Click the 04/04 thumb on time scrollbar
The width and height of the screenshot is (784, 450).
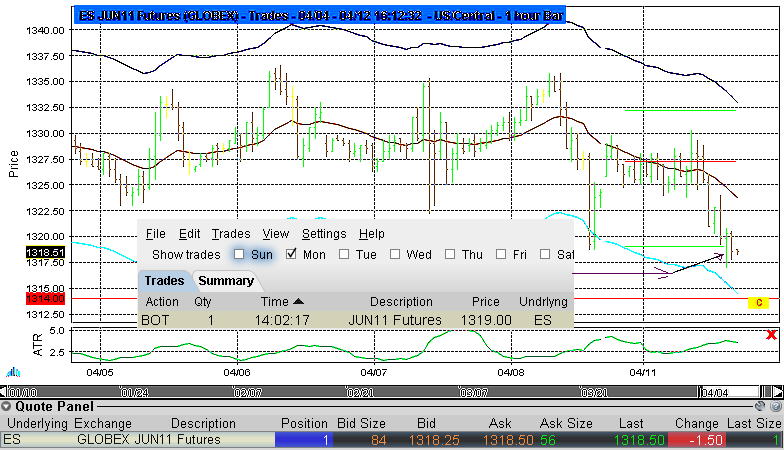tap(728, 392)
